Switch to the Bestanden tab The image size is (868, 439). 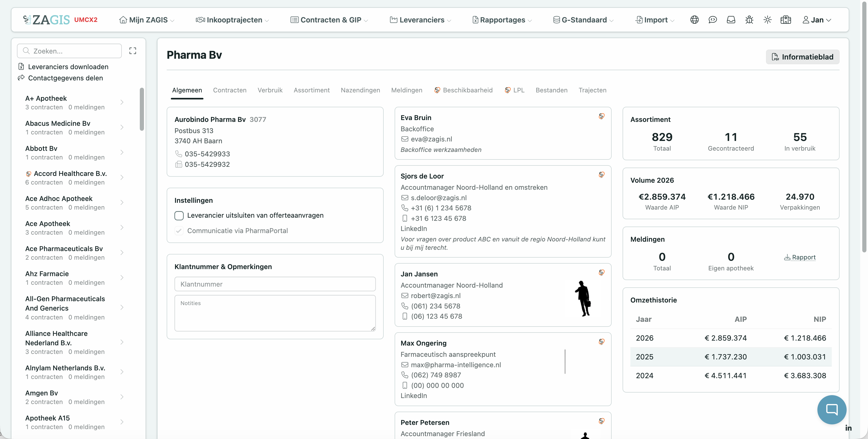pyautogui.click(x=551, y=90)
